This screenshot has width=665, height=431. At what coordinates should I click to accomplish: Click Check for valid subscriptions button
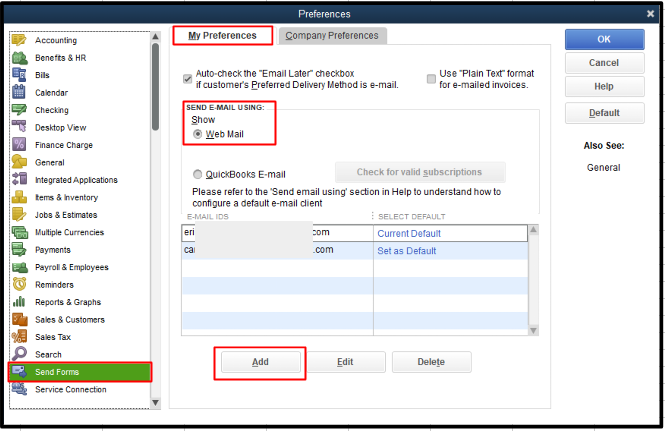(x=420, y=172)
